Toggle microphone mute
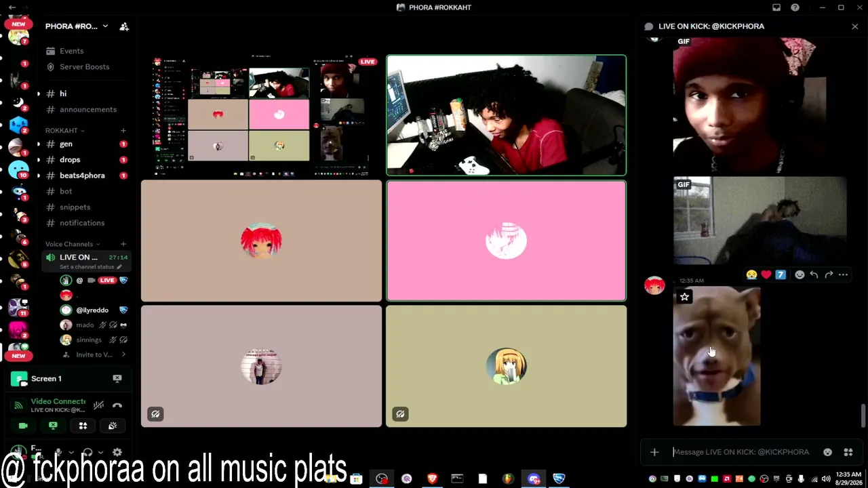The height and width of the screenshot is (488, 868). pyautogui.click(x=58, y=452)
